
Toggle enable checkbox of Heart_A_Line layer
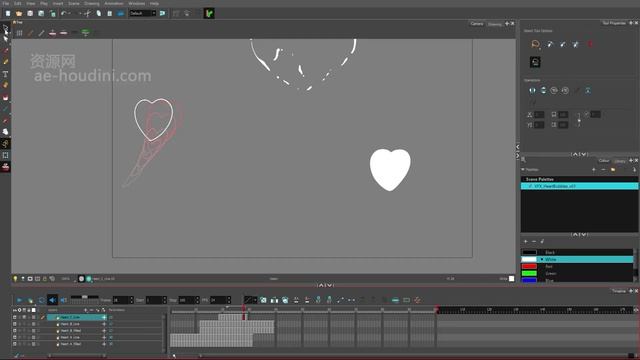coord(15,338)
